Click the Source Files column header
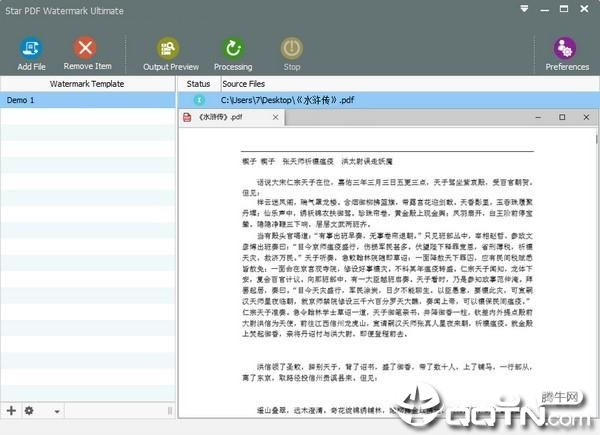 point(243,84)
